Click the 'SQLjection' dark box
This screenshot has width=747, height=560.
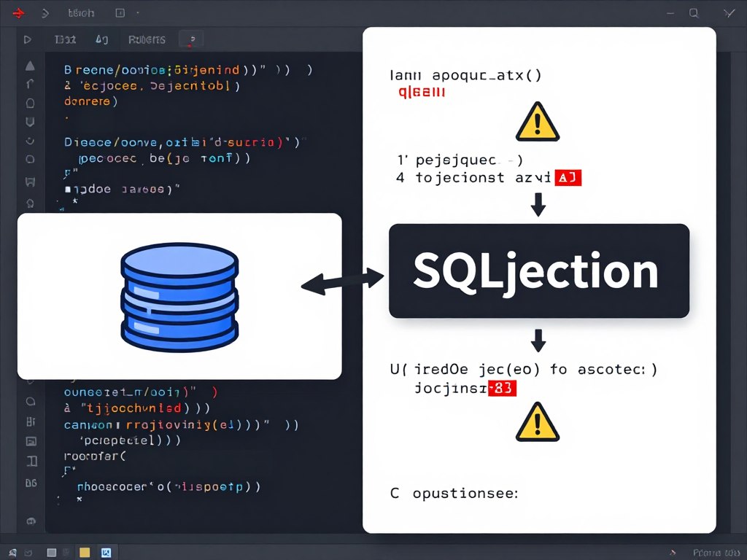tap(539, 271)
